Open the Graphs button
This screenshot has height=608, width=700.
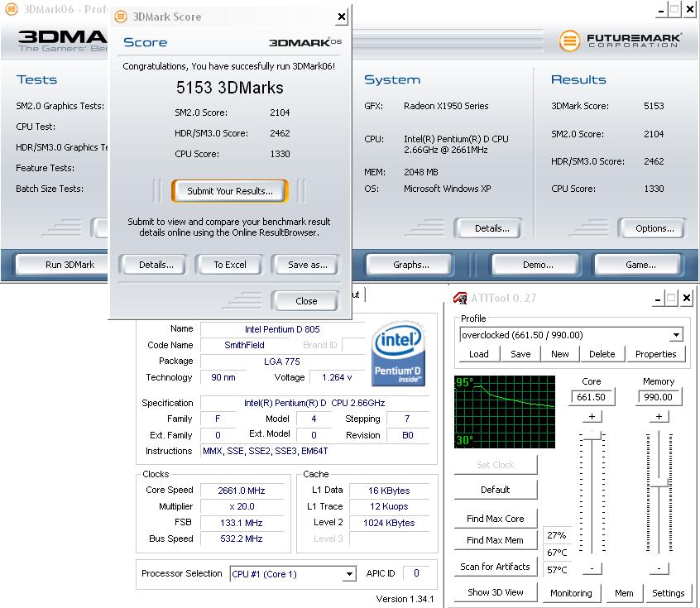point(411,265)
